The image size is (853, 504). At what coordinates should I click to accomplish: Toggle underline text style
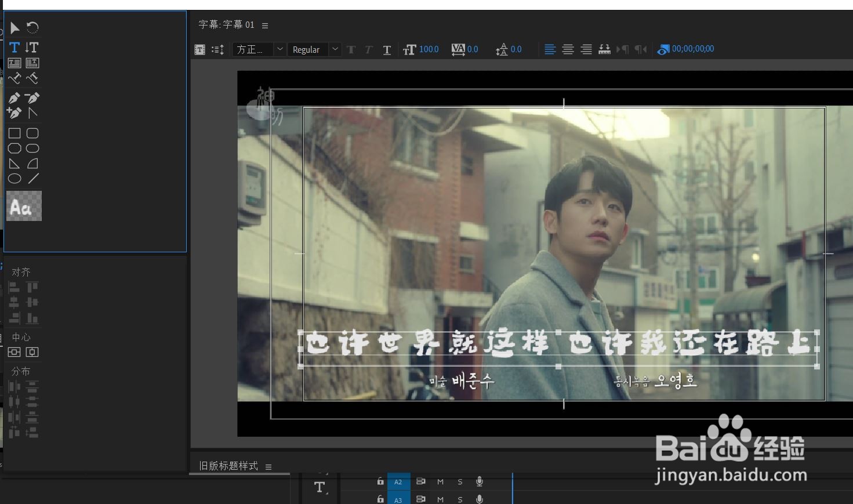tap(387, 50)
